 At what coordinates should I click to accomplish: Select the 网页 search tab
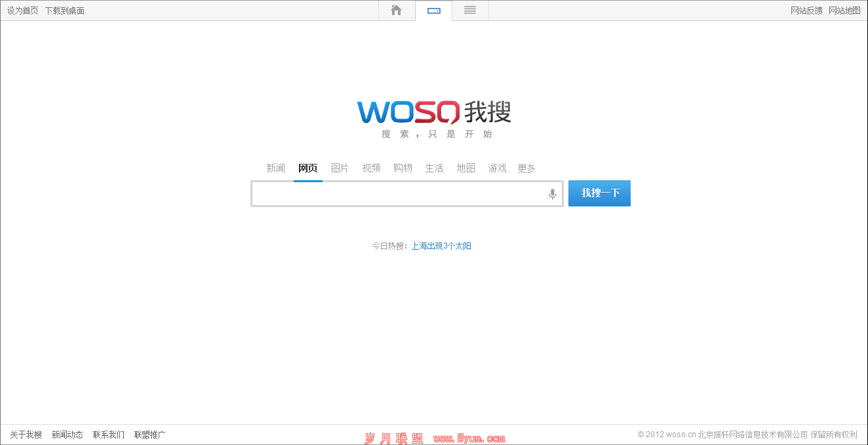pyautogui.click(x=308, y=168)
